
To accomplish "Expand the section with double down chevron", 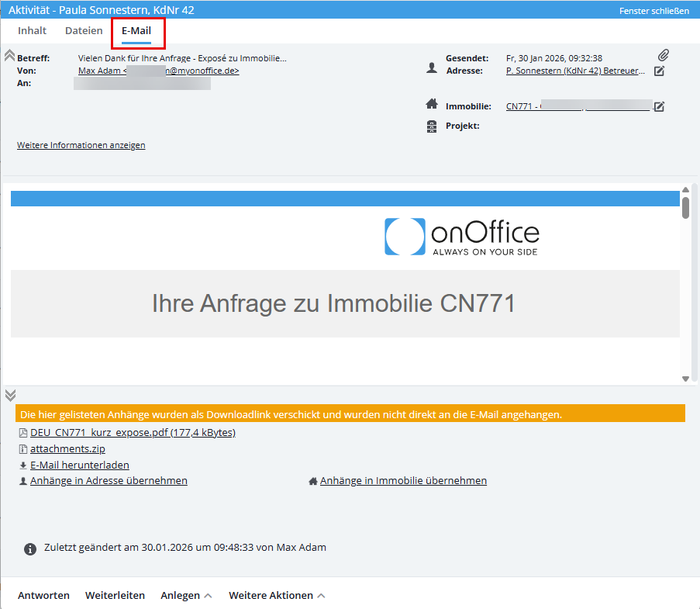I will click(9, 395).
